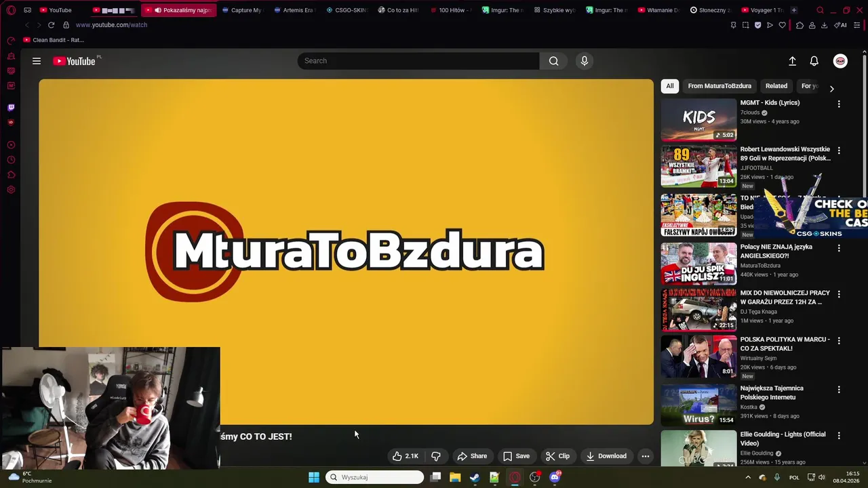
Task: Save the video to a playlist
Action: tap(516, 456)
